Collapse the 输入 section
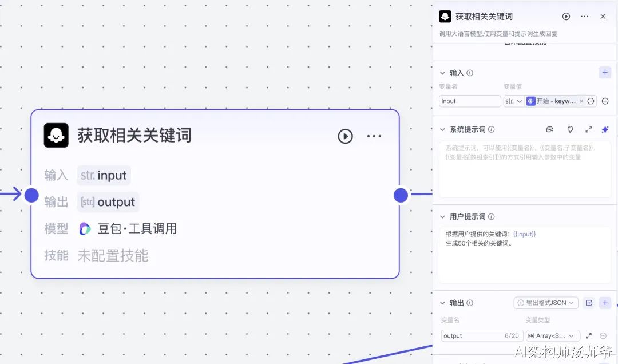 click(x=442, y=73)
